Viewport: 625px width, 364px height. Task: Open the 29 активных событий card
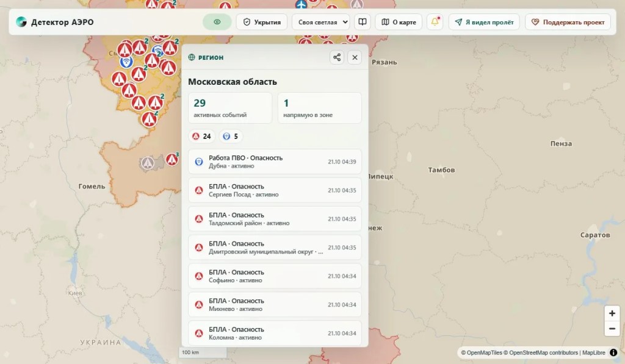pyautogui.click(x=230, y=108)
